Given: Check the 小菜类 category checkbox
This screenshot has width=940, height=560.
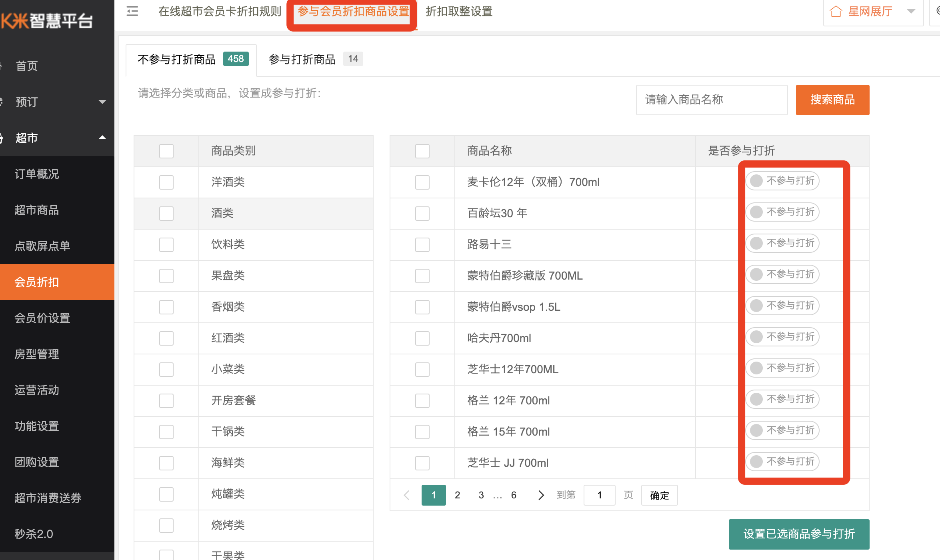Looking at the screenshot, I should click(166, 370).
